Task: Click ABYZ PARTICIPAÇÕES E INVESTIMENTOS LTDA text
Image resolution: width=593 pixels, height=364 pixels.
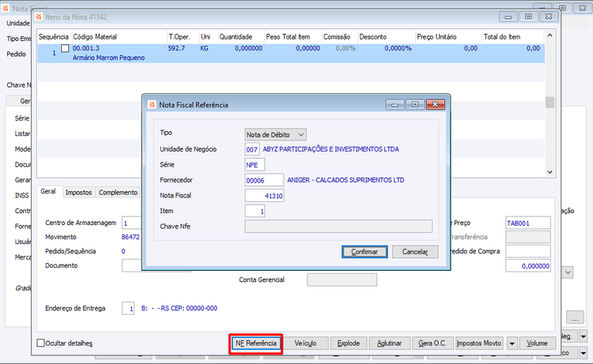Action: click(331, 149)
